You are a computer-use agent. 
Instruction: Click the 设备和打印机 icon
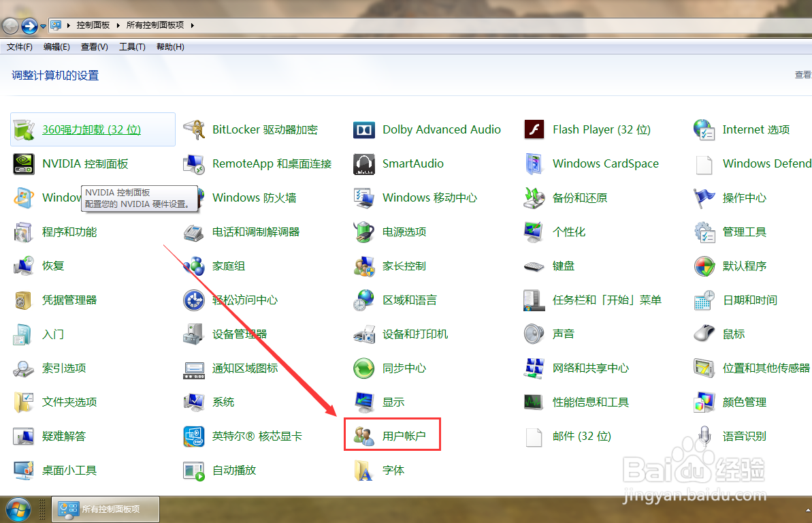pyautogui.click(x=364, y=334)
